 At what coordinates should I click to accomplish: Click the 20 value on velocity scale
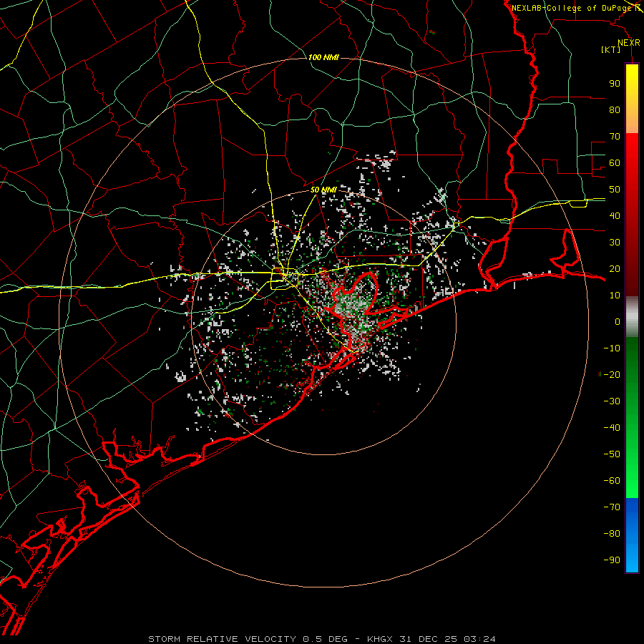pos(615,268)
